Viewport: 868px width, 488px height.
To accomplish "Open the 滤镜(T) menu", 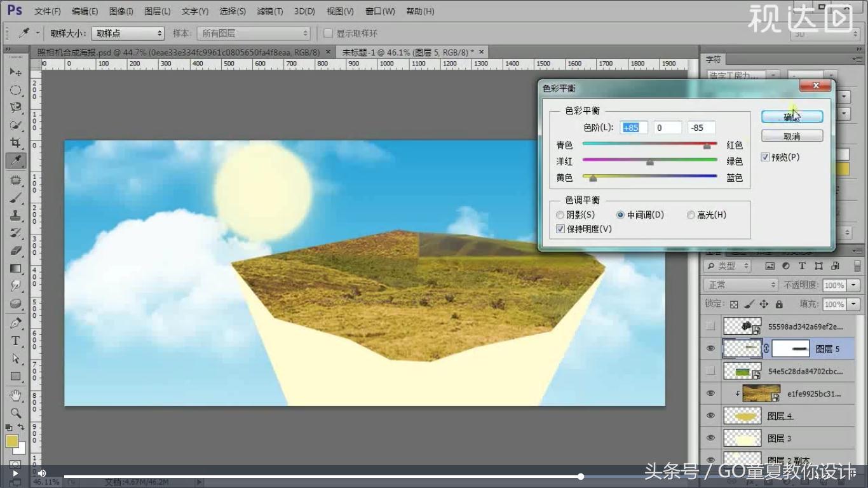I will pos(269,11).
